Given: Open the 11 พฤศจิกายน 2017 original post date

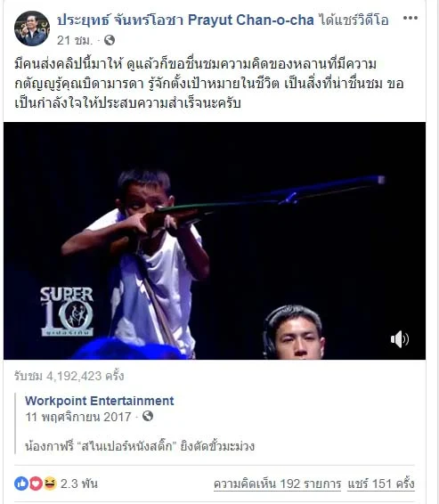Looking at the screenshot, I should [x=78, y=417].
